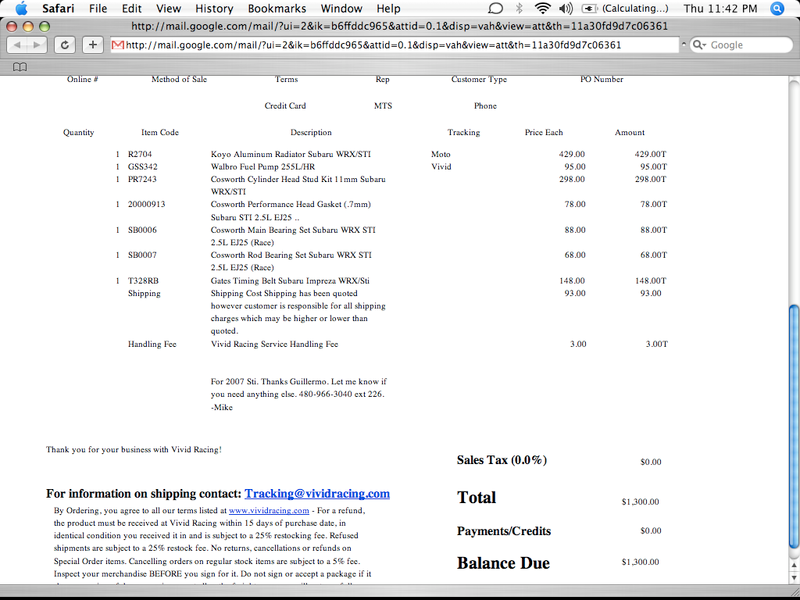Click the vertical scrollbar thumb
800x600 pixels.
point(793,426)
